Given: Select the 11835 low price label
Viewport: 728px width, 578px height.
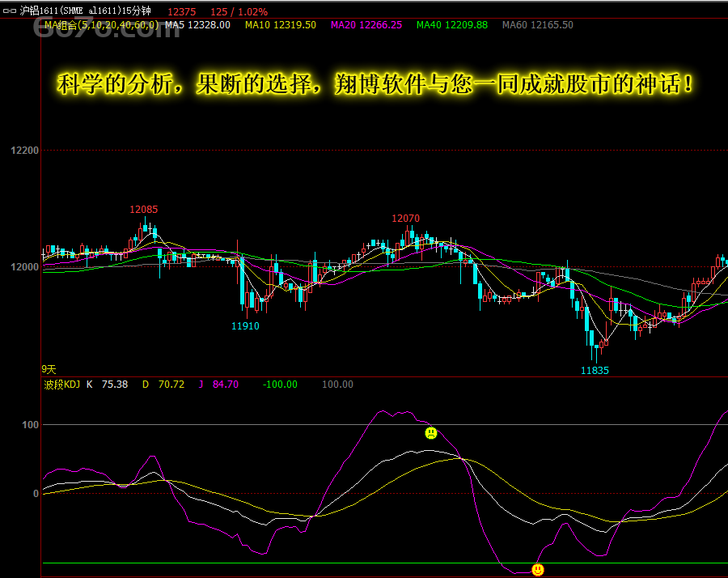Looking at the screenshot, I should coord(595,371).
